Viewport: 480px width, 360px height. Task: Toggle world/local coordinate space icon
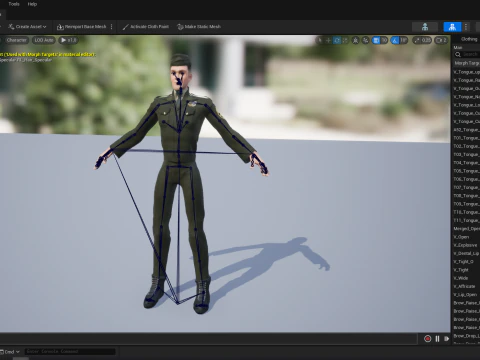(x=356, y=40)
